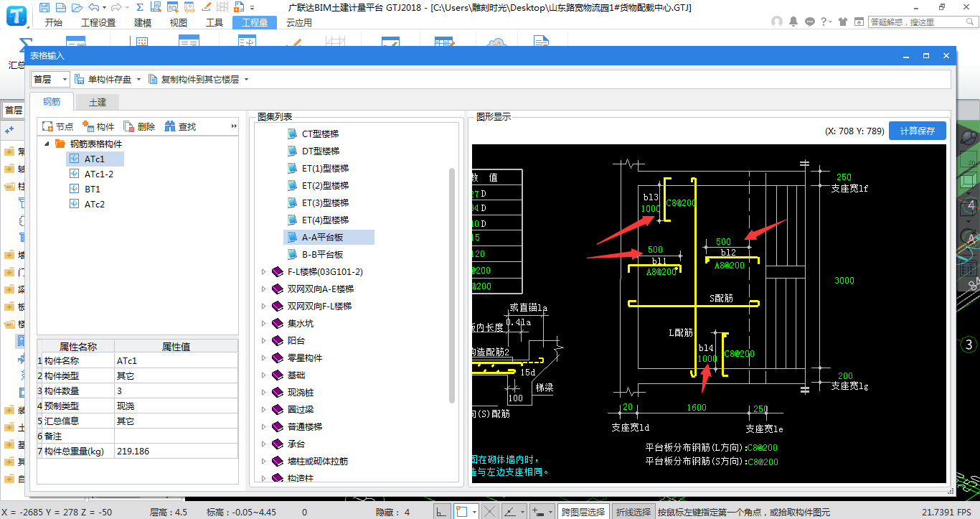Expand the 基础 atlas group
This screenshot has width=980, height=519.
(x=263, y=375)
